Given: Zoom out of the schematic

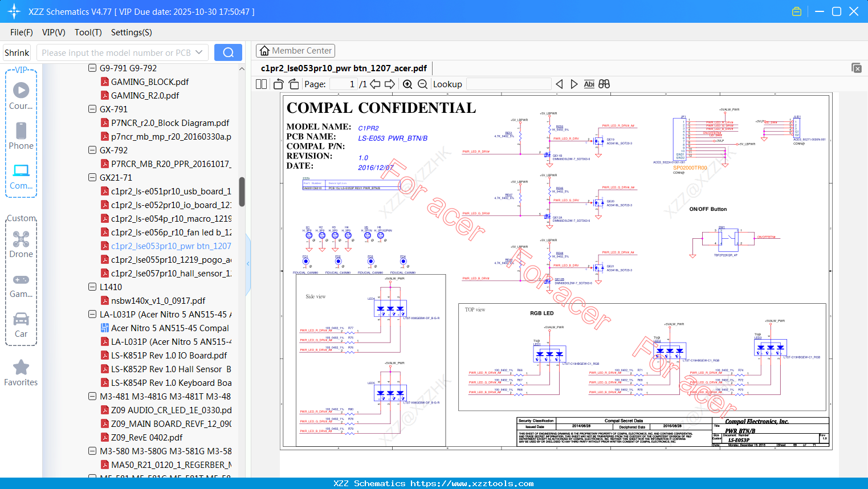Looking at the screenshot, I should (x=422, y=84).
